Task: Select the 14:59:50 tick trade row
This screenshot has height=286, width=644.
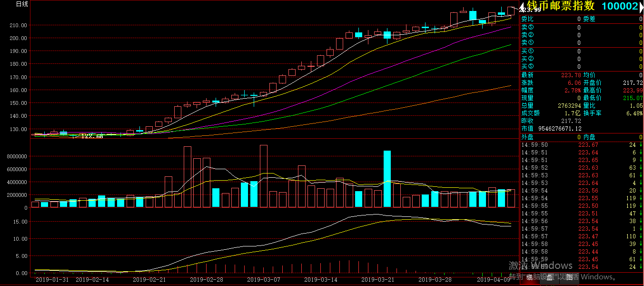Action: tap(582, 145)
